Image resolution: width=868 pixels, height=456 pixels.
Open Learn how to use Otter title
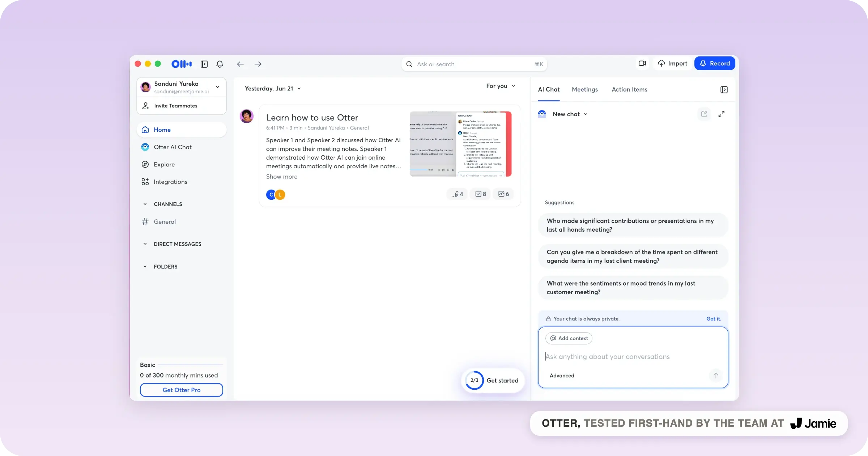(312, 118)
